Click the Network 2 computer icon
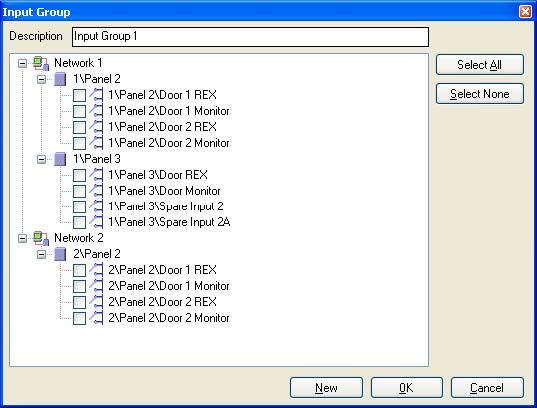Image resolution: width=537 pixels, height=408 pixels. (41, 238)
